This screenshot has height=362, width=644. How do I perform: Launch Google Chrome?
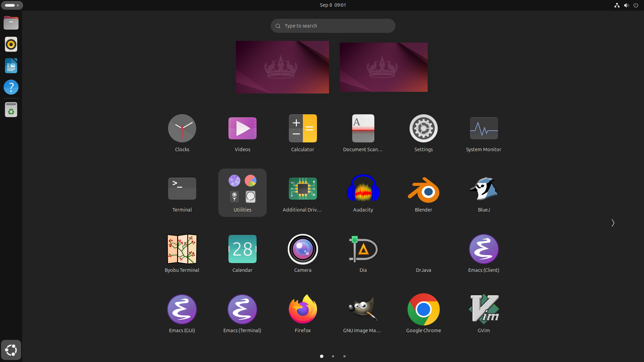pos(423,314)
